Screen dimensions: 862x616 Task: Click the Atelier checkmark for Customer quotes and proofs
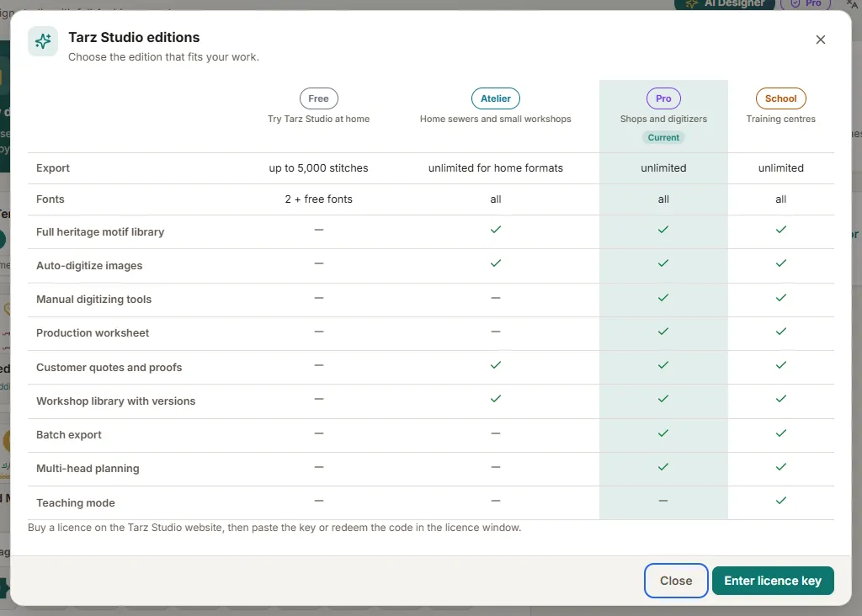pos(495,365)
